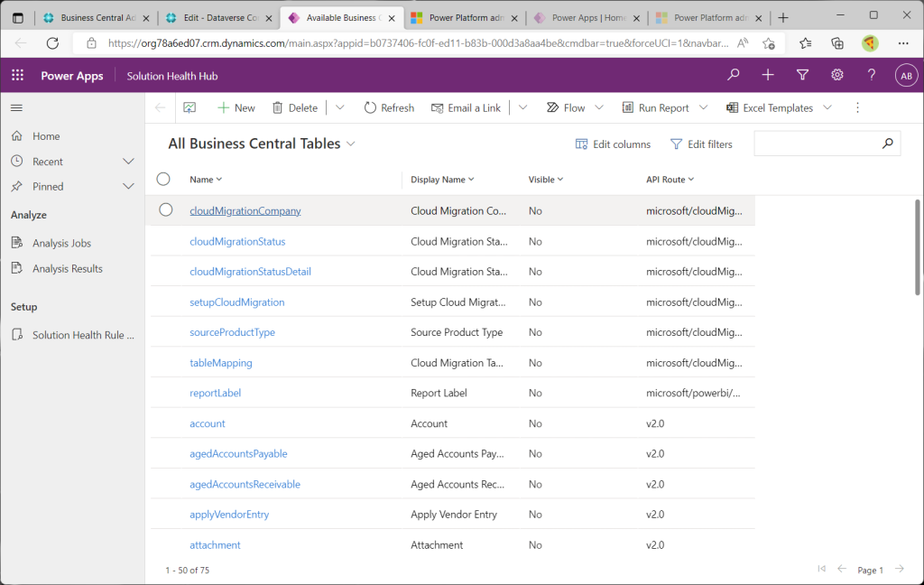Add this page to favorites star icon
The image size is (924, 585).
(x=769, y=43)
